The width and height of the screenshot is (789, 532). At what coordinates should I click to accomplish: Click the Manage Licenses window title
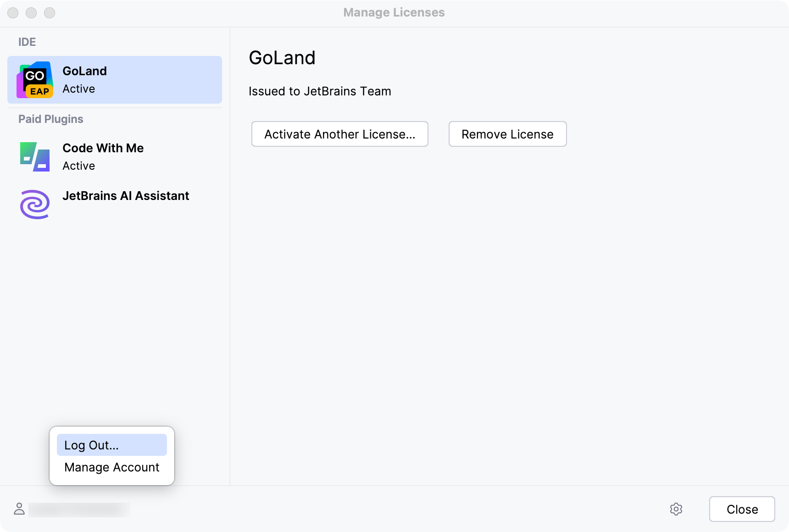point(394,12)
